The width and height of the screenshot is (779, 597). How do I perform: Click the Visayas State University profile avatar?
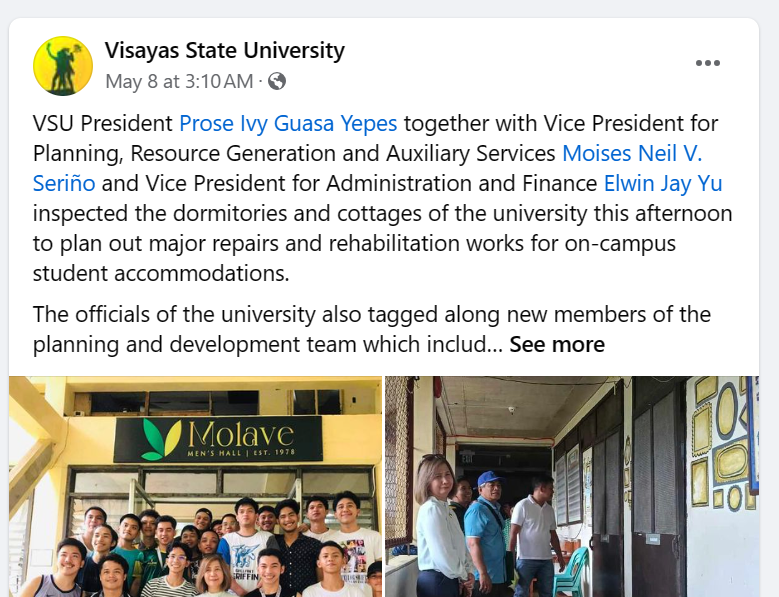(x=63, y=66)
